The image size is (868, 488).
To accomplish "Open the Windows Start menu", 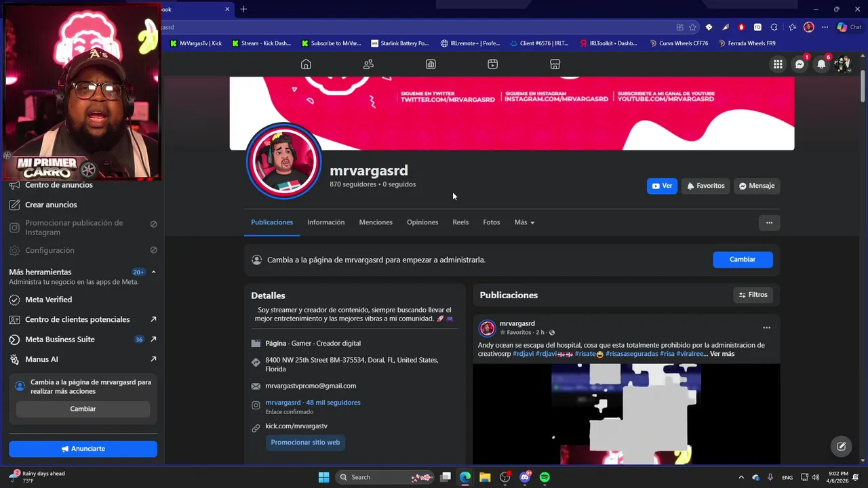I will coord(323,477).
